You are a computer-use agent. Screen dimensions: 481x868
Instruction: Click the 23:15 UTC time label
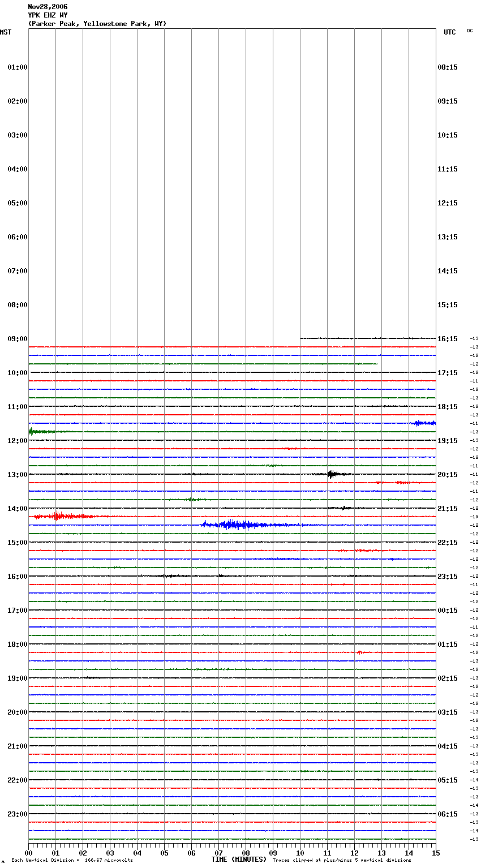448,577
